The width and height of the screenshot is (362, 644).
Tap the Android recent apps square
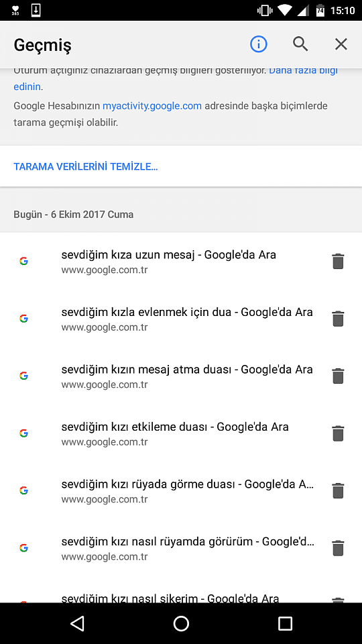pos(285,623)
